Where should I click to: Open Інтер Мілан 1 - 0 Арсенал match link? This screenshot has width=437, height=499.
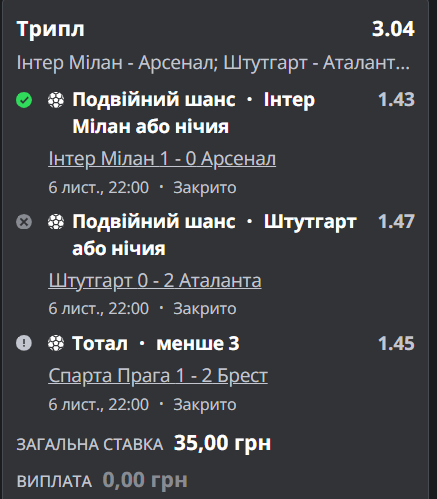tap(162, 159)
